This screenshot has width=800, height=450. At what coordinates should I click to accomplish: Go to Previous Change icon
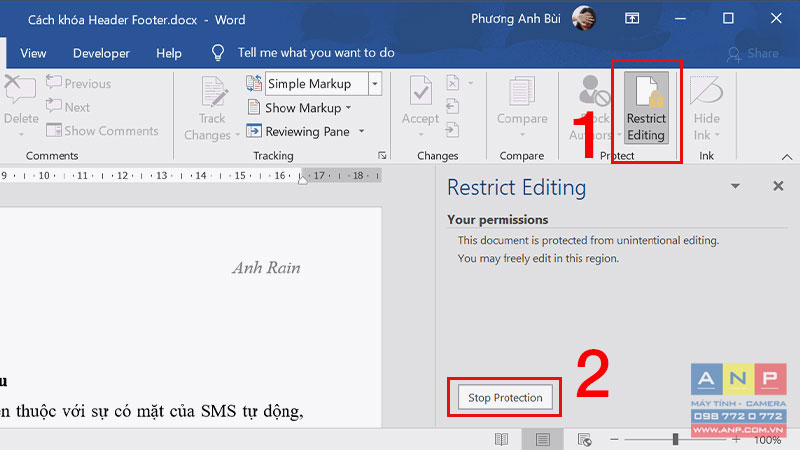(x=452, y=107)
